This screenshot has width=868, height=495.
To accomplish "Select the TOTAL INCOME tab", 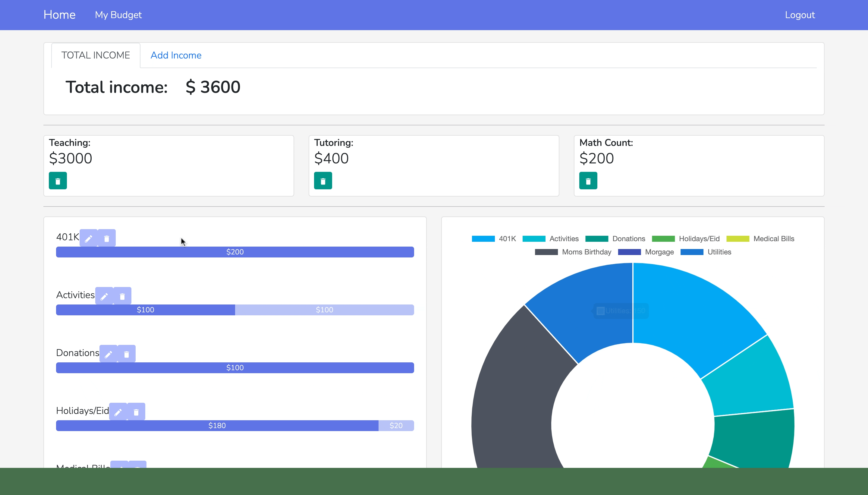I will 96,55.
